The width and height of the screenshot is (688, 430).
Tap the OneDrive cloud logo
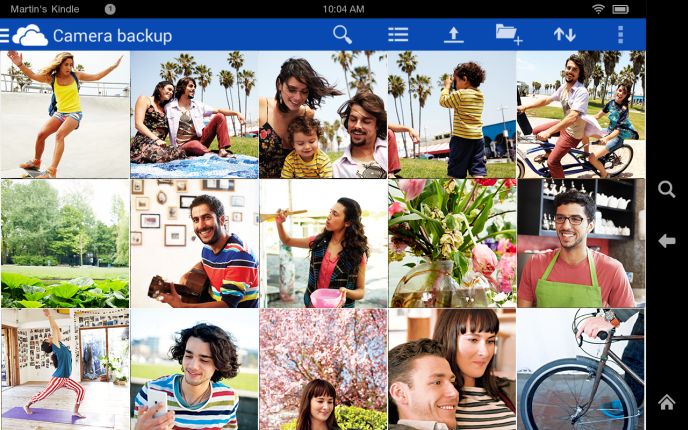point(30,35)
